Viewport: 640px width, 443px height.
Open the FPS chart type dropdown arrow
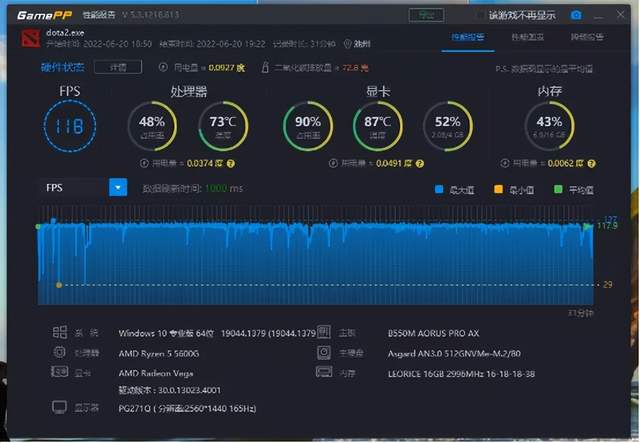click(x=118, y=188)
